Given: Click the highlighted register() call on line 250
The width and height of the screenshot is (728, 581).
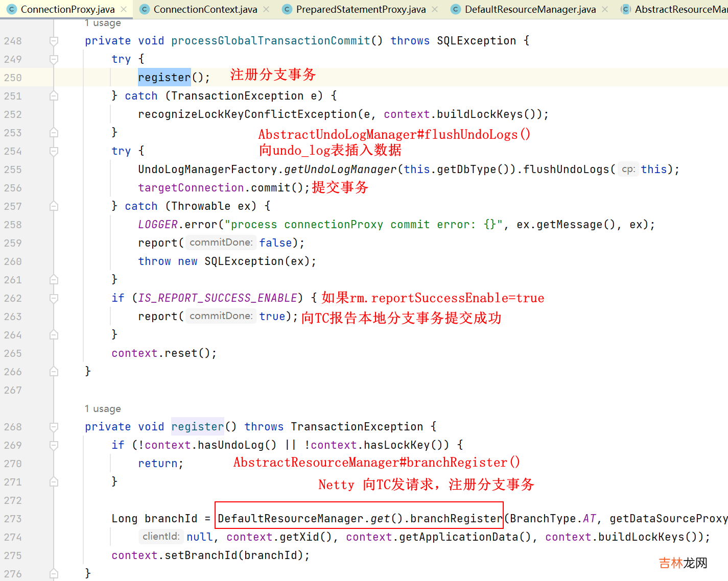Looking at the screenshot, I should tap(164, 78).
